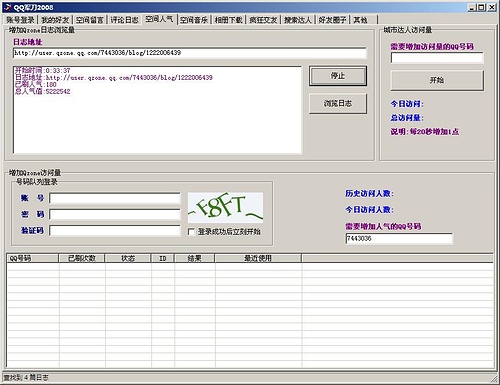Click the 结果 column header
This screenshot has width=500, height=385.
pos(195,258)
